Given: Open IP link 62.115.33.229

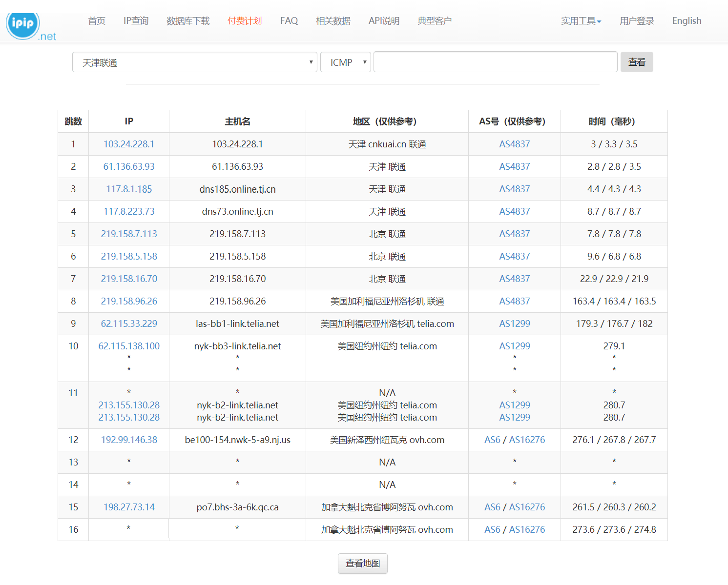Looking at the screenshot, I should click(129, 324).
